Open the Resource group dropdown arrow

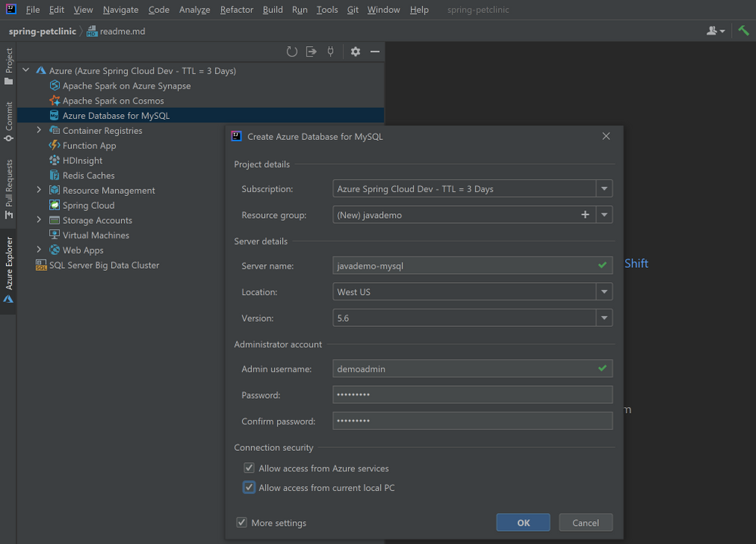(x=604, y=215)
